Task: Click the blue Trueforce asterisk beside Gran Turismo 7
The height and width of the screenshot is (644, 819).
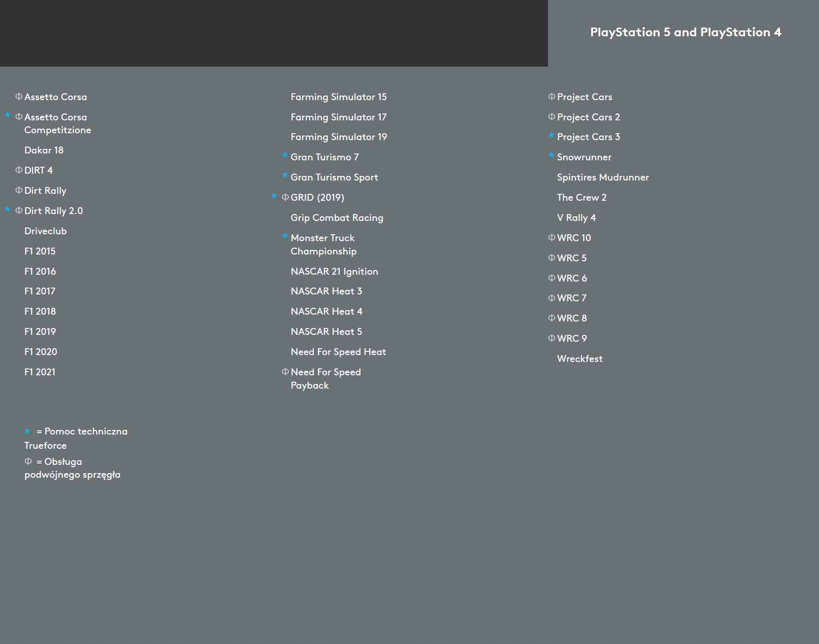Action: point(285,156)
